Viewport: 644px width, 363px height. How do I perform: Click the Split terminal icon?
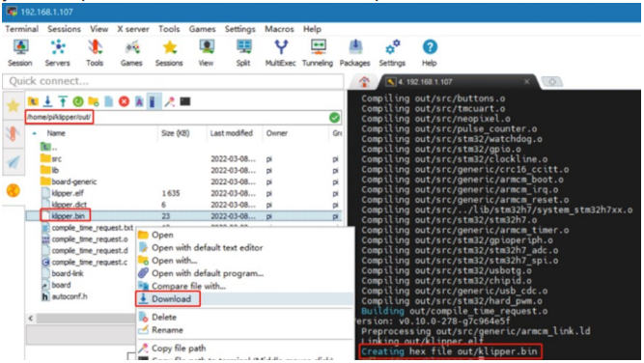pos(243,52)
